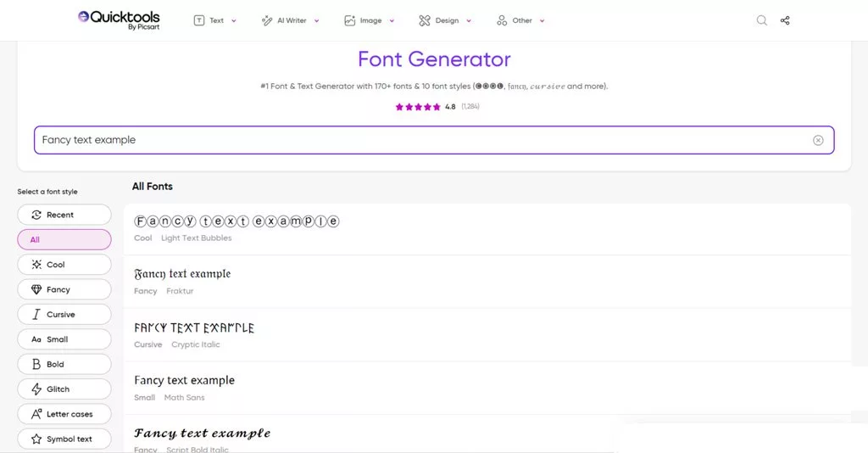Click the five-star rating display

pyautogui.click(x=418, y=107)
